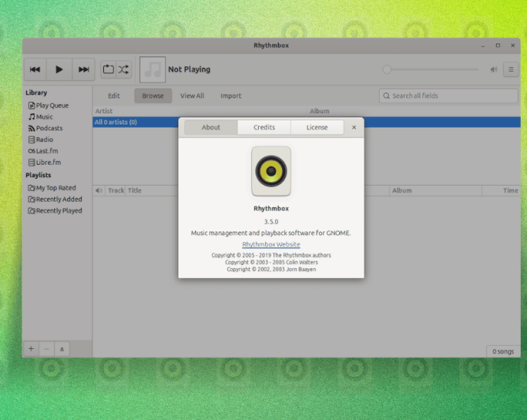
Task: Click the Import button
Action: pyautogui.click(x=231, y=96)
